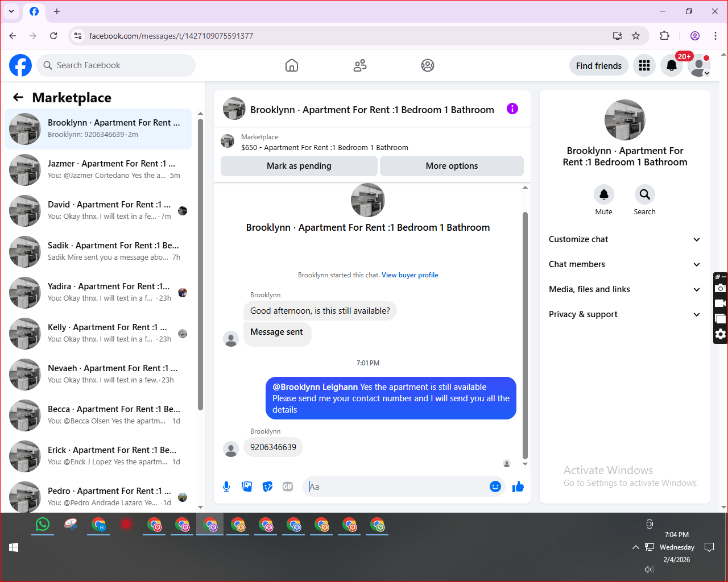
Task: Open the notifications bell with 20+ badge
Action: pyautogui.click(x=672, y=65)
